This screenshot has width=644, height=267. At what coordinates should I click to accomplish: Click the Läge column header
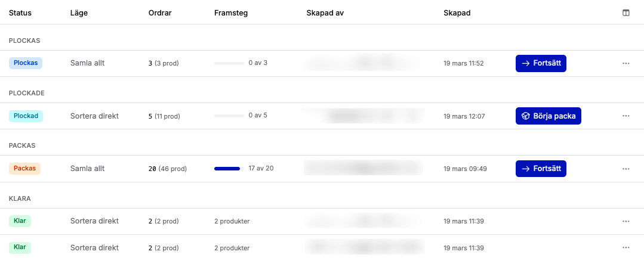point(79,13)
